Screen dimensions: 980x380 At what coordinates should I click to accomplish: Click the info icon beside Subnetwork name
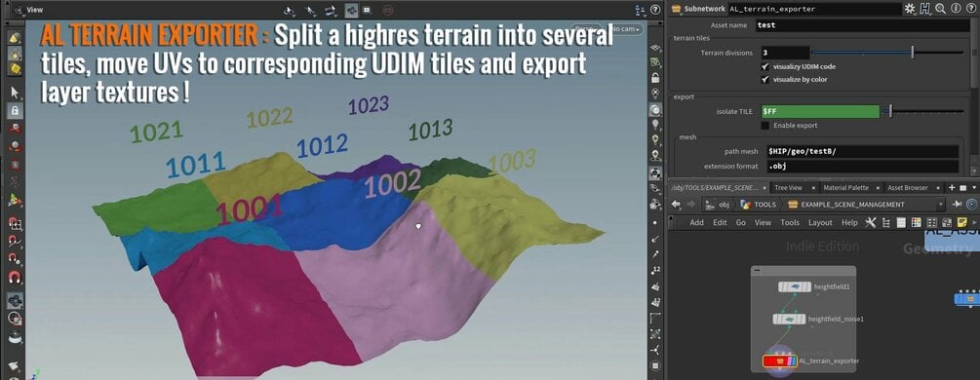pyautogui.click(x=956, y=9)
